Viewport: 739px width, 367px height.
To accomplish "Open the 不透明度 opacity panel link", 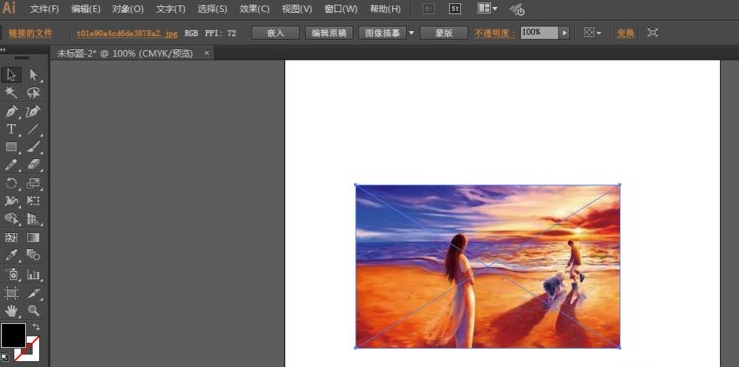I will [x=495, y=33].
